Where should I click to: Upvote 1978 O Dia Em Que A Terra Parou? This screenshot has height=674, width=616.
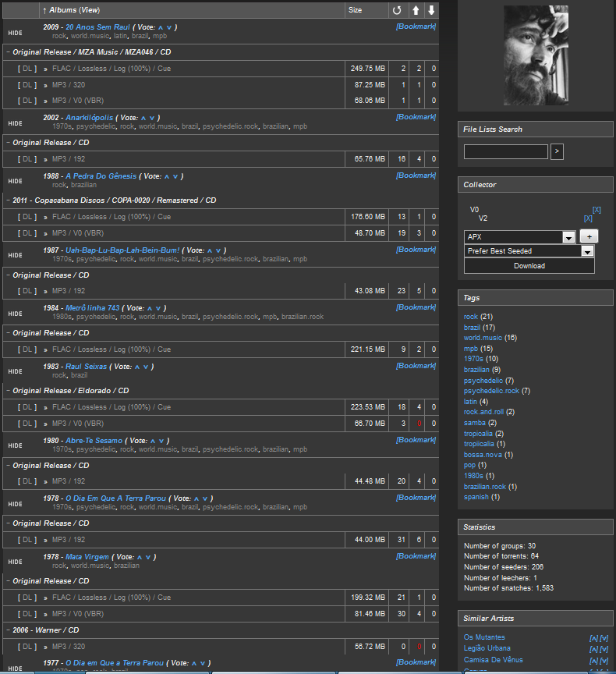click(x=196, y=498)
